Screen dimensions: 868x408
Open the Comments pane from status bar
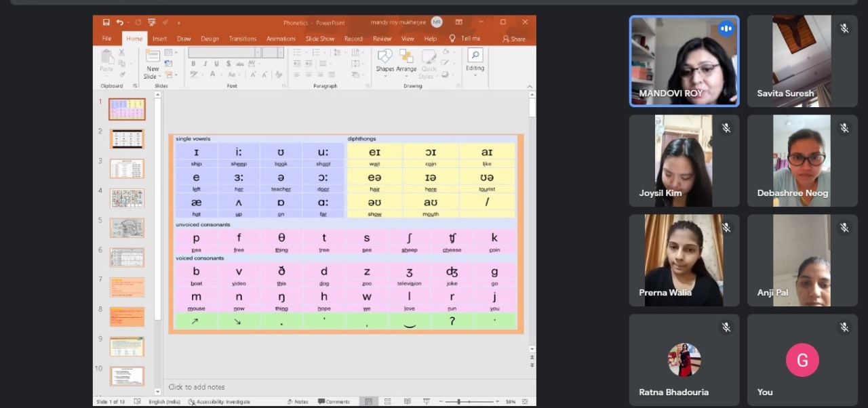(334, 402)
